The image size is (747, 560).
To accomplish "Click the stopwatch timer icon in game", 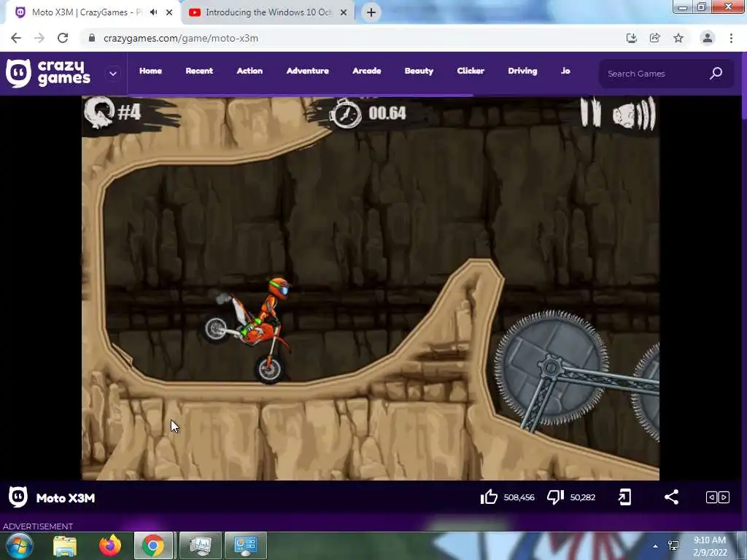I will [347, 113].
